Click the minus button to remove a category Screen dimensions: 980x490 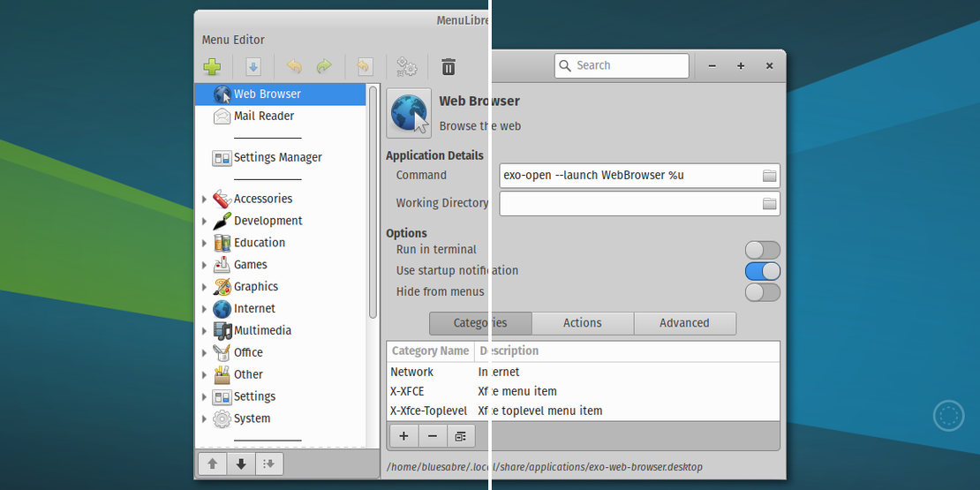pyautogui.click(x=433, y=436)
